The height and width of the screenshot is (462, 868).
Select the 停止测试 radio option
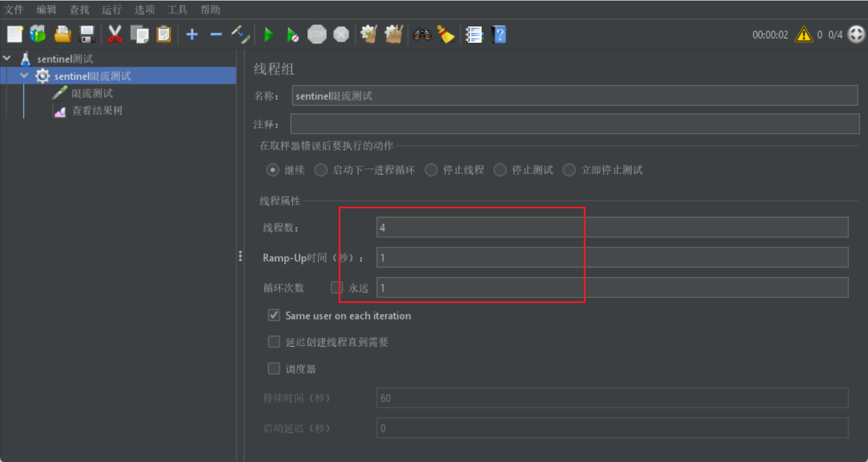coord(500,170)
